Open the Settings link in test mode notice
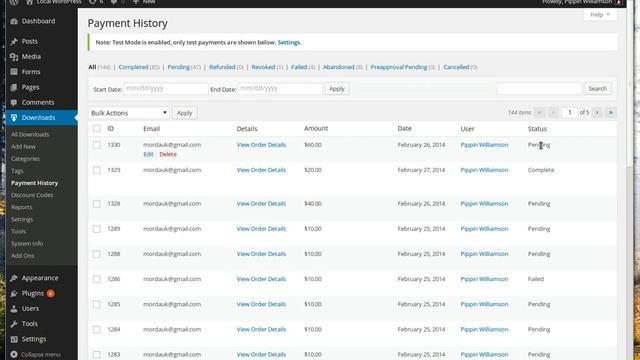This screenshot has width=640, height=360. [289, 42]
